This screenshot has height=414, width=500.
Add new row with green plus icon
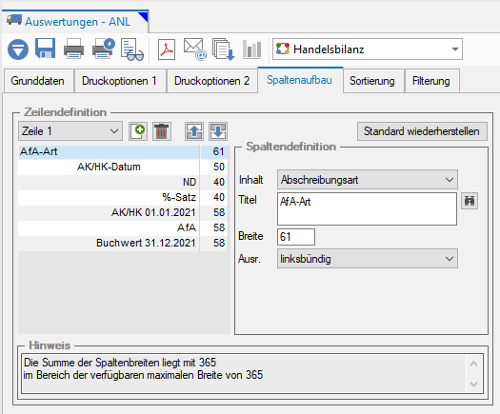138,131
